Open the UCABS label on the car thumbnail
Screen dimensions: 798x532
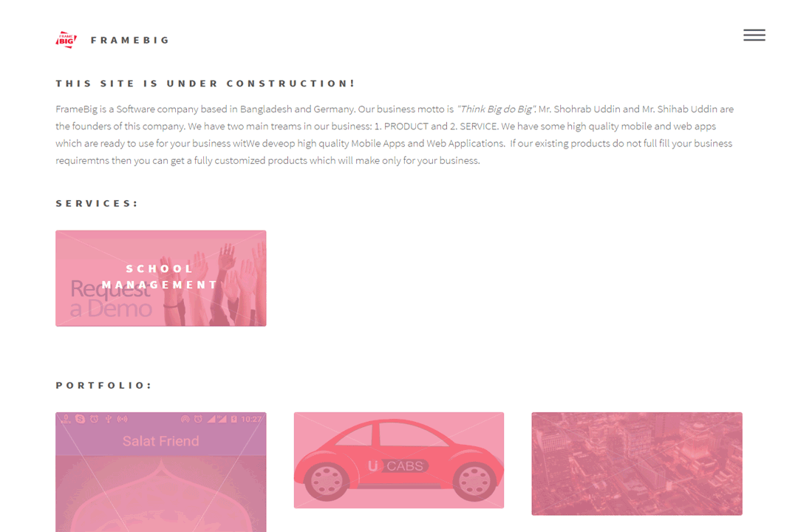tap(398, 465)
